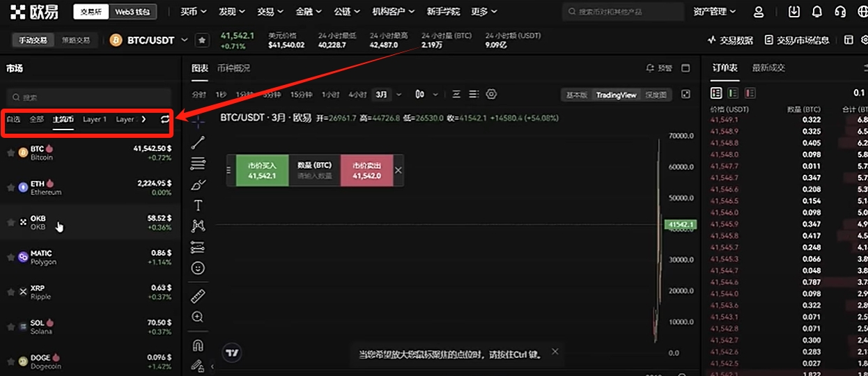868x376 pixels.
Task: Expand the BTC/USDT pair selector dropdown
Action: (x=185, y=40)
